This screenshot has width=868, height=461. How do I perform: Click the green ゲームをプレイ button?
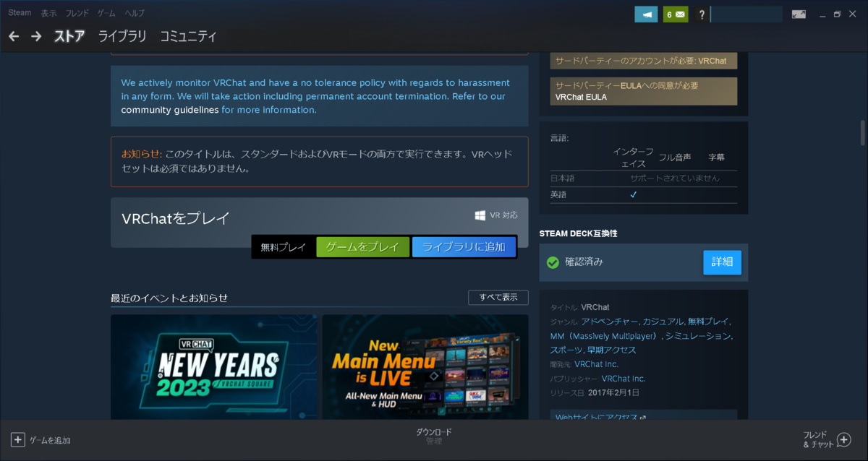[x=363, y=247]
